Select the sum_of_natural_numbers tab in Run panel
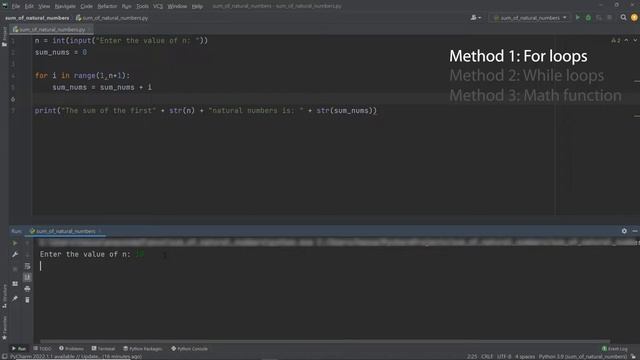640x360 pixels. tap(65, 231)
